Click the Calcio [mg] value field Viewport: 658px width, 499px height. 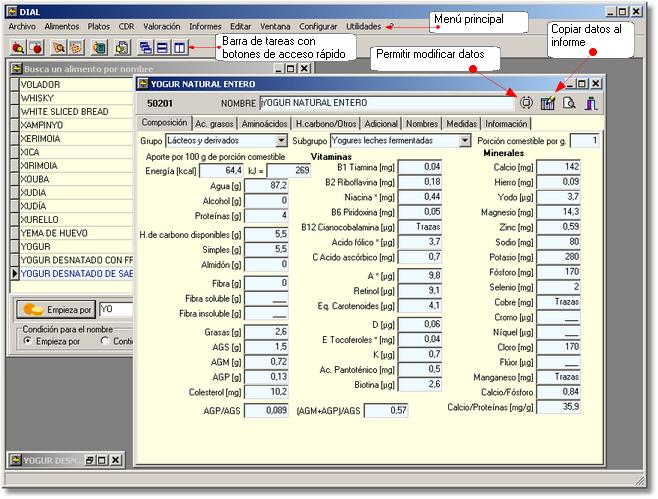pyautogui.click(x=559, y=167)
